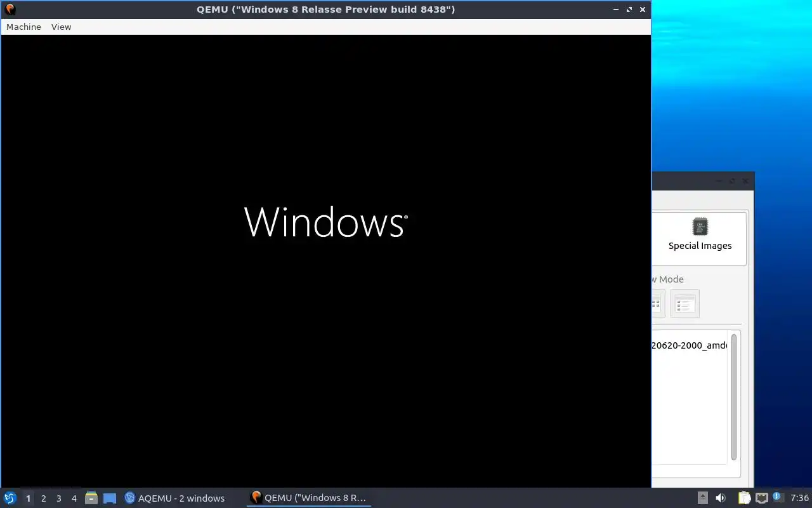The width and height of the screenshot is (812, 508).
Task: Open the update notifier tray icon
Action: 778,497
